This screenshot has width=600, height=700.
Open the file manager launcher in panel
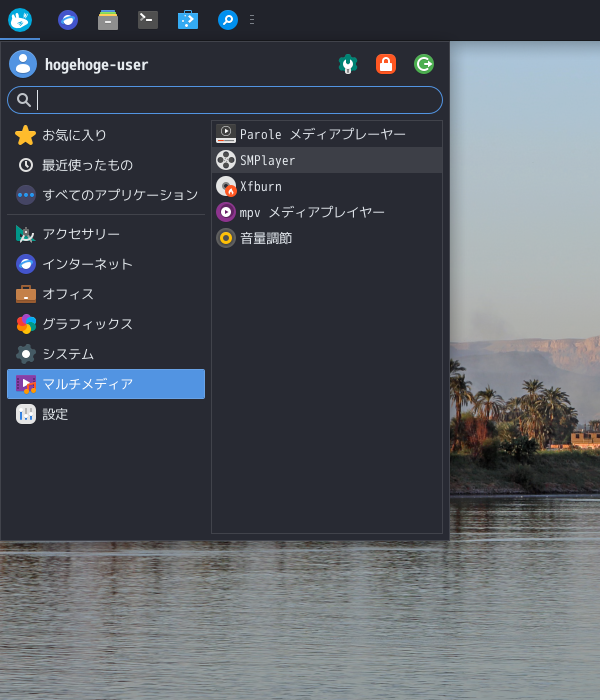pyautogui.click(x=108, y=20)
